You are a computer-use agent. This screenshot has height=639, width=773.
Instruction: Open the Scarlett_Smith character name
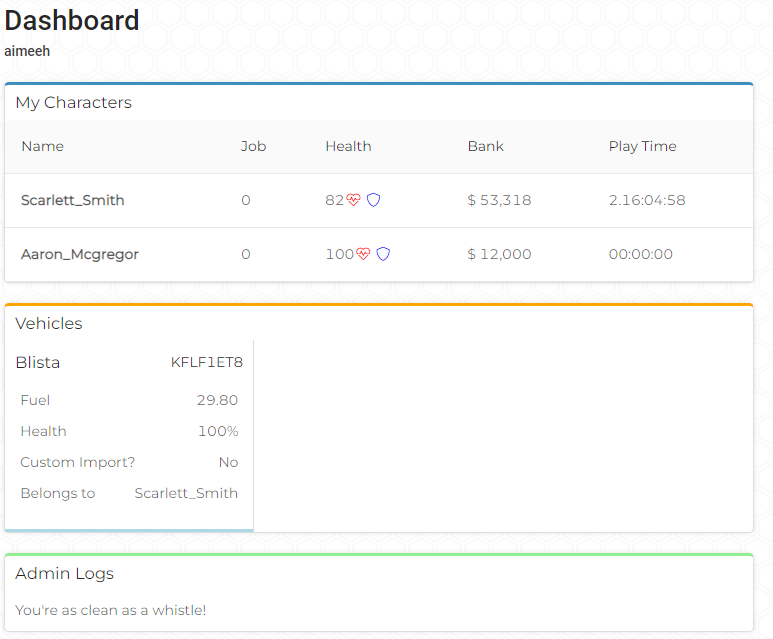pos(72,200)
